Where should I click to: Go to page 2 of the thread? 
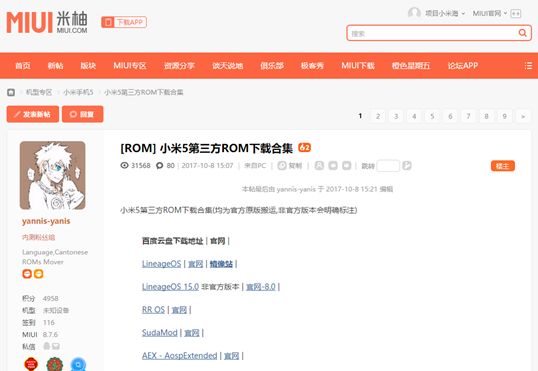[378, 116]
